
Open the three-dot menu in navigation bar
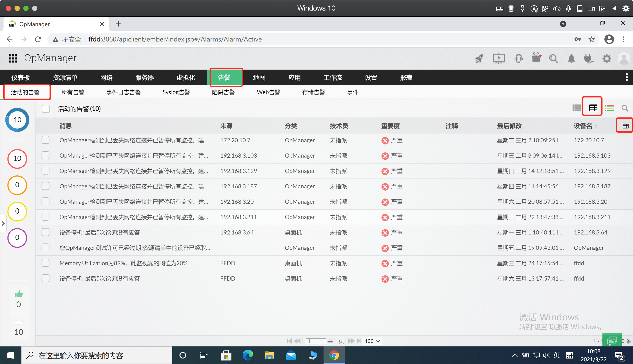click(x=626, y=77)
